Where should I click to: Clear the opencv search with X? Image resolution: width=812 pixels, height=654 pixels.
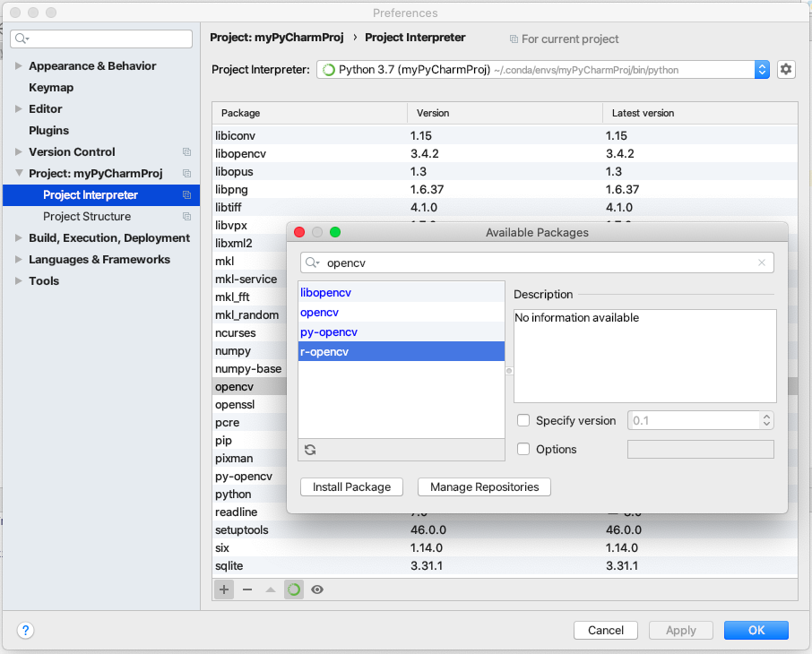(762, 262)
